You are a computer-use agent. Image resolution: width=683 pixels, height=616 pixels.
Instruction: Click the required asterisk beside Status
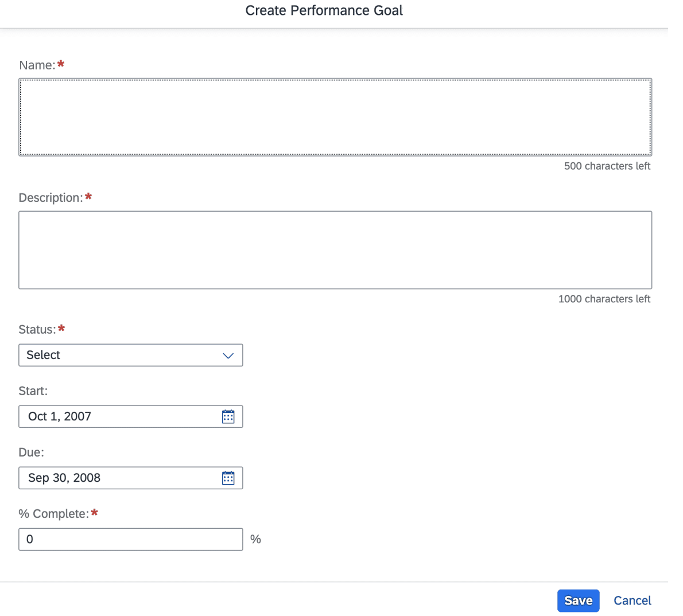[61, 328]
